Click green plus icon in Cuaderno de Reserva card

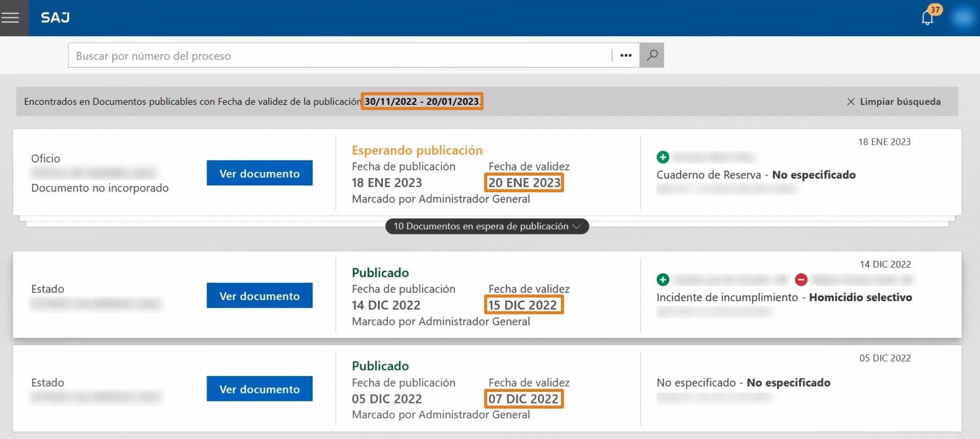click(x=663, y=157)
